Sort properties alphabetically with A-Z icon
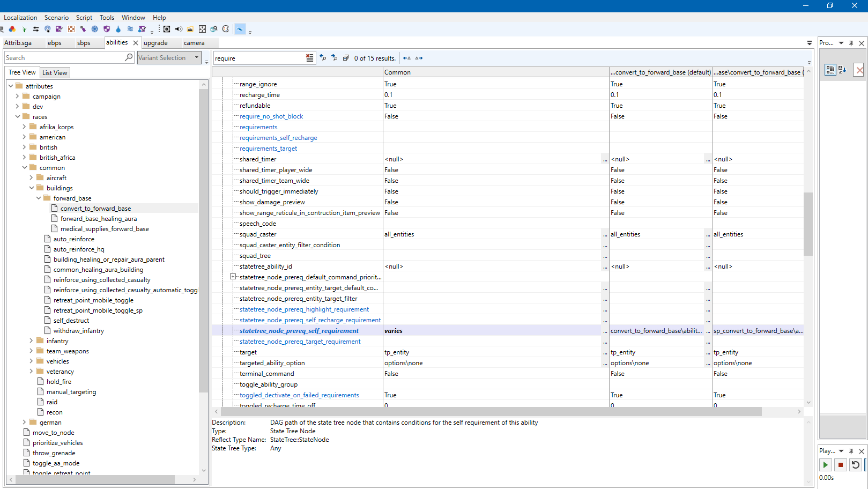The height and width of the screenshot is (489, 868). (842, 70)
